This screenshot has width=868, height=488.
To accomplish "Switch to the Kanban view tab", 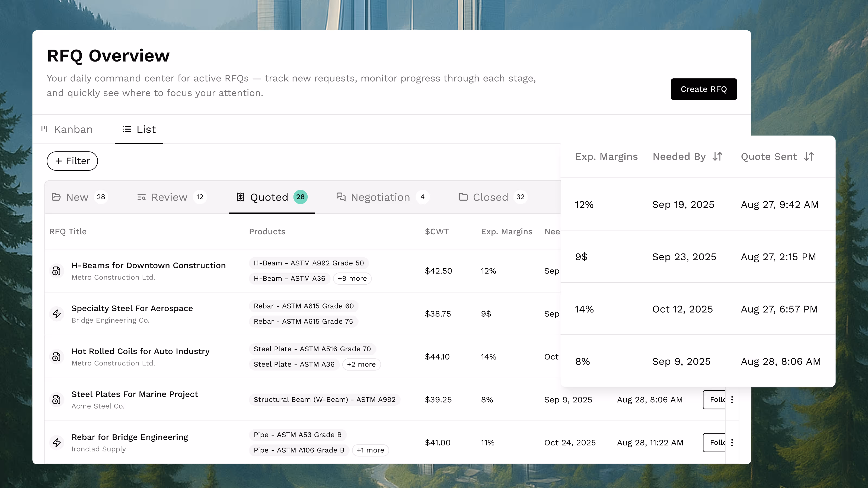I will pyautogui.click(x=67, y=129).
